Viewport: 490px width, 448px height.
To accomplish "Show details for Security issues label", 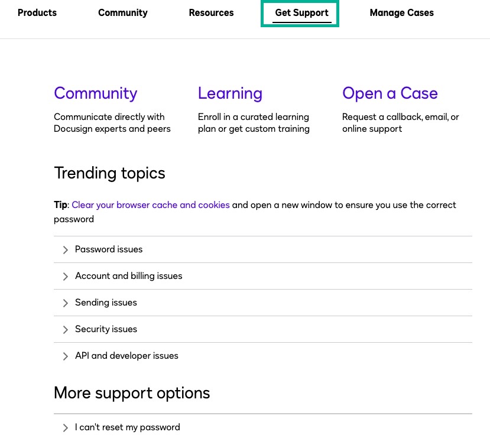I will click(x=106, y=329).
